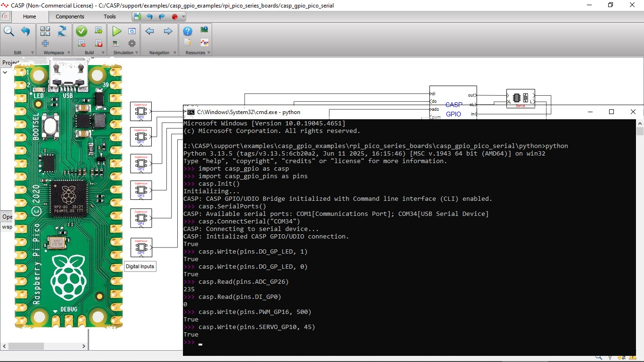Screen dimensions: 644x362
Task: Expand the Edit group dropdown arrow
Action: (33, 53)
